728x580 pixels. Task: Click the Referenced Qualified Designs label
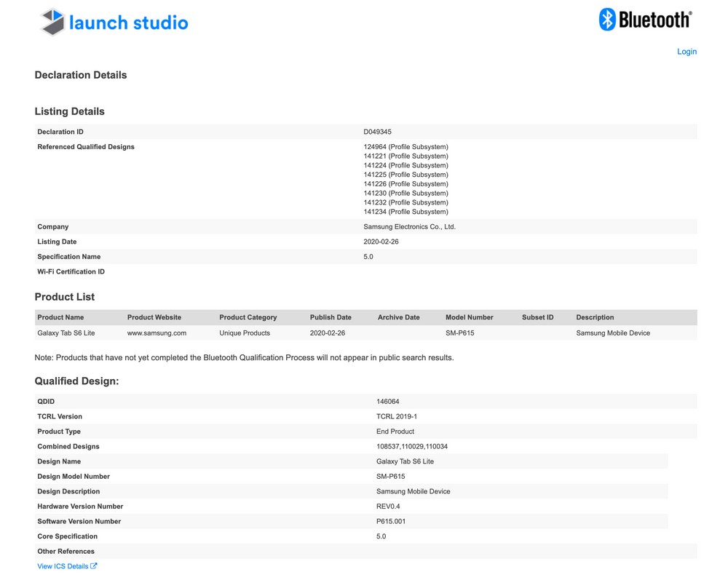[86, 146]
